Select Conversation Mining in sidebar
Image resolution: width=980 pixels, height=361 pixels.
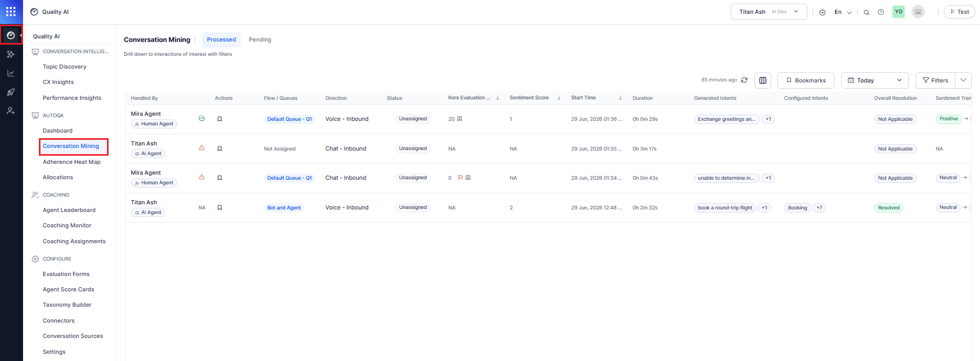coord(71,146)
